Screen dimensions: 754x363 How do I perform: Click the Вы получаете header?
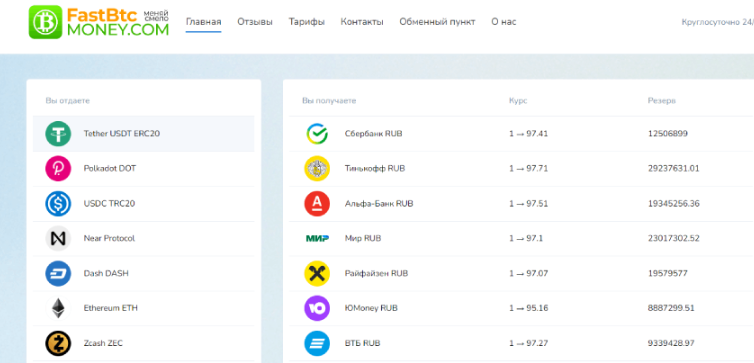329,101
